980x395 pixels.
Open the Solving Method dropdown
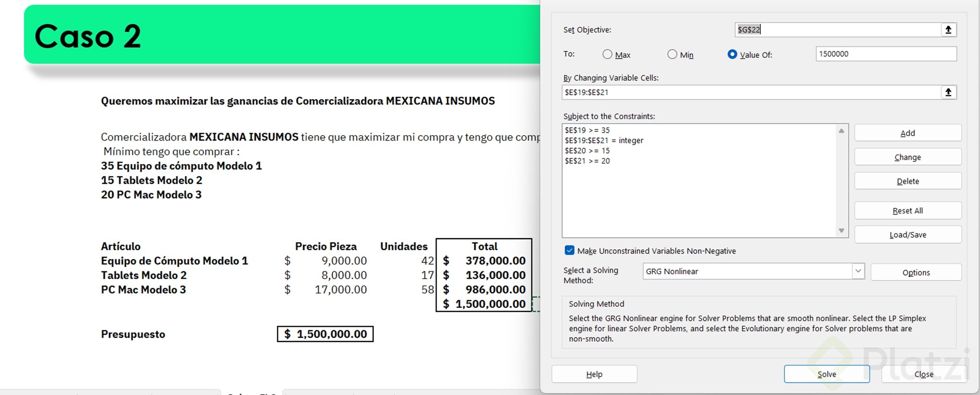click(858, 271)
